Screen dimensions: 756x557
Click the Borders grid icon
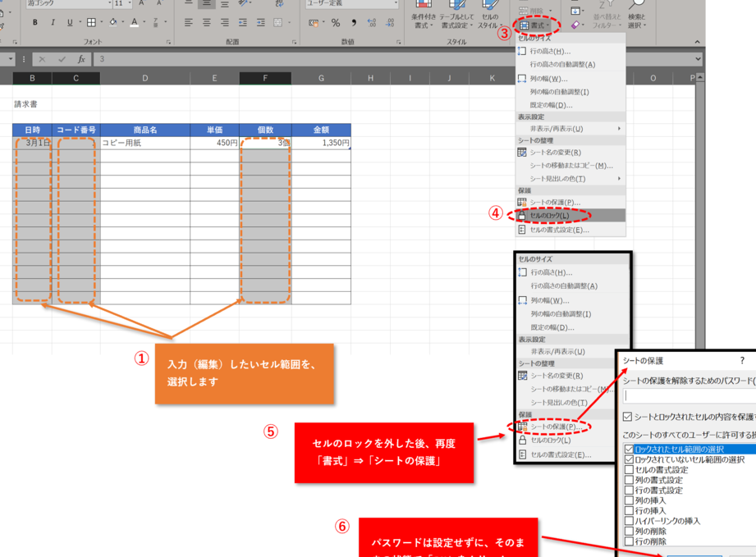click(91, 22)
